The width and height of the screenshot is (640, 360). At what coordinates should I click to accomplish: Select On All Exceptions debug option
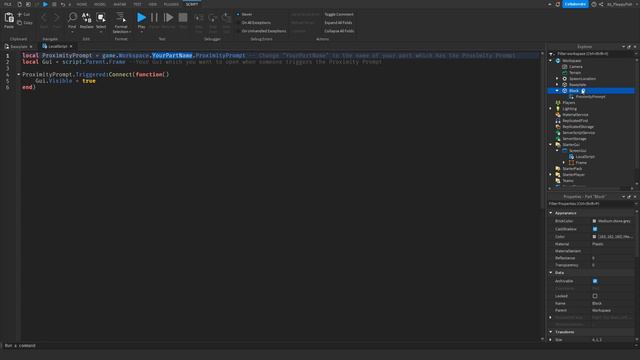tap(254, 22)
